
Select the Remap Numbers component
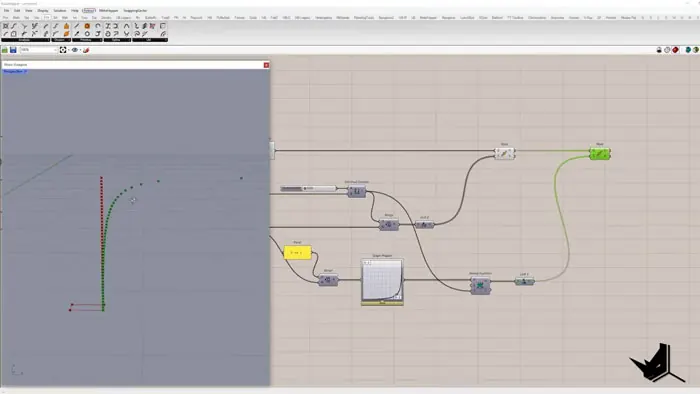coord(480,286)
